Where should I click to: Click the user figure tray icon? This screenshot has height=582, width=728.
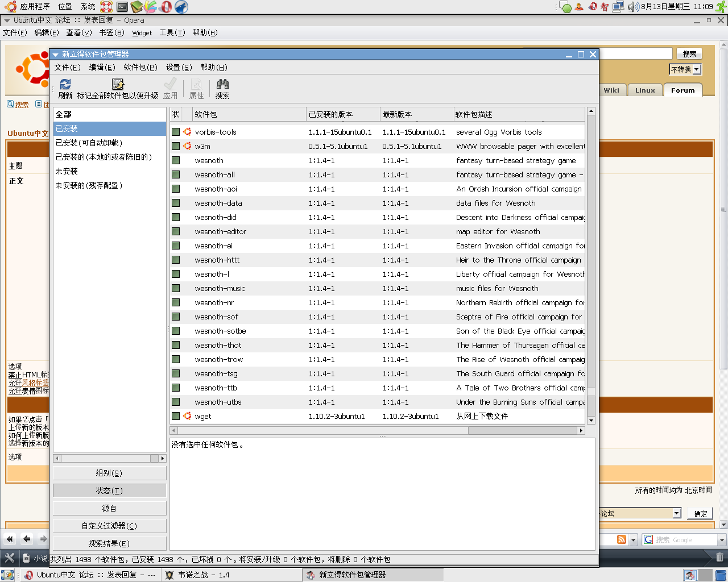[579, 7]
